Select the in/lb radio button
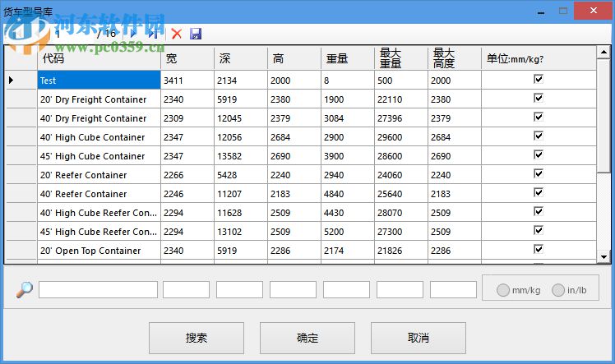 pos(558,290)
